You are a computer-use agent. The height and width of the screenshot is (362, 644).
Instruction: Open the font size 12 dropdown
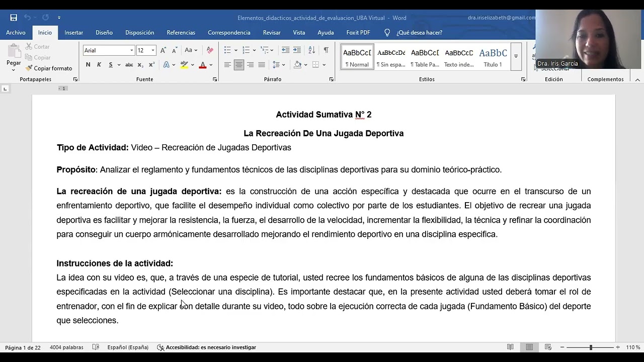coord(153,50)
